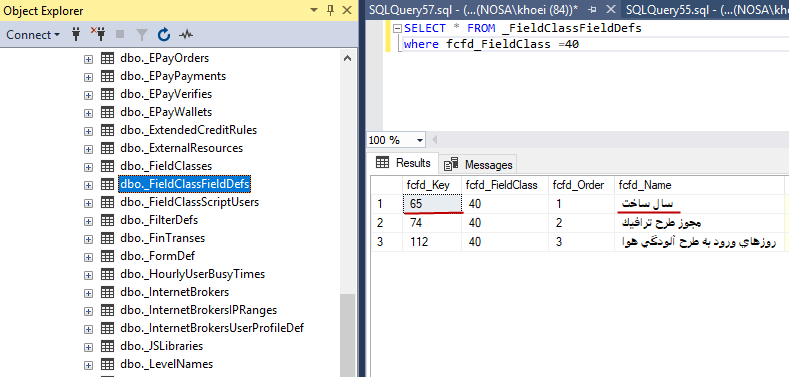789x377 pixels.
Task: Expand the dbo._FieldClassFieldDefs node
Action: [88, 185]
